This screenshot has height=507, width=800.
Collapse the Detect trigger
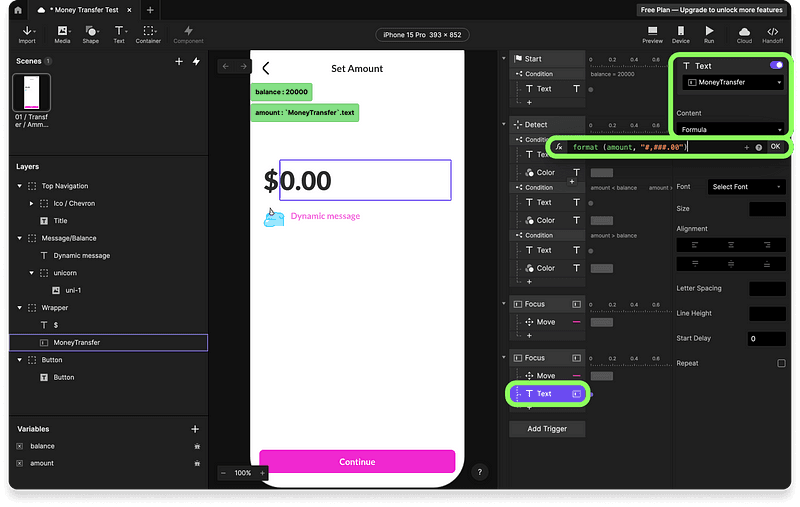[x=504, y=124]
